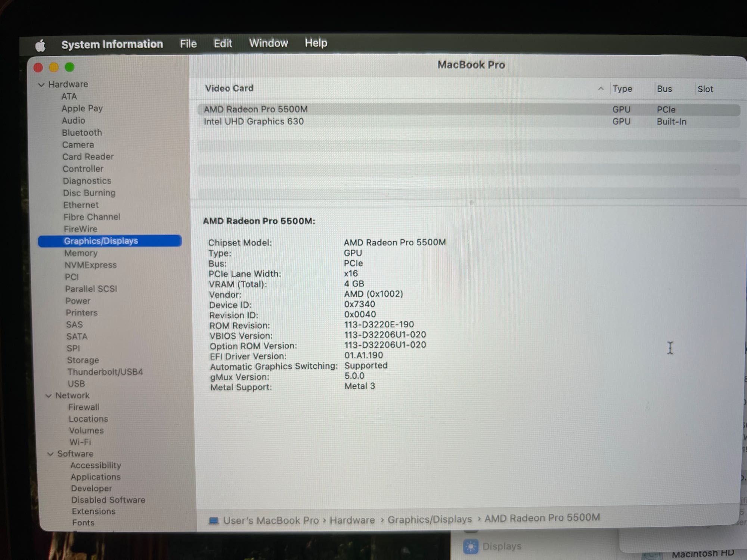Select Storage in the sidebar
The width and height of the screenshot is (747, 560).
pyautogui.click(x=83, y=360)
